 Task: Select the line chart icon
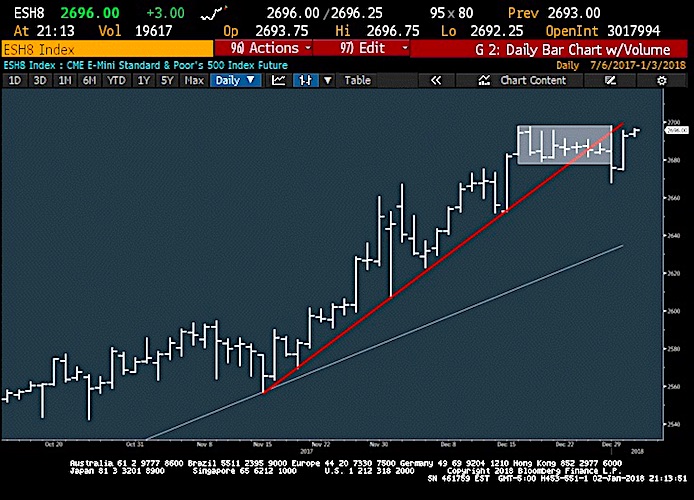point(278,81)
